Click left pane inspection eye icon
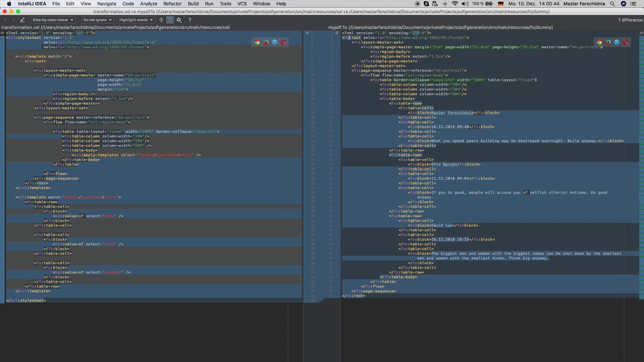 [x=3, y=33]
